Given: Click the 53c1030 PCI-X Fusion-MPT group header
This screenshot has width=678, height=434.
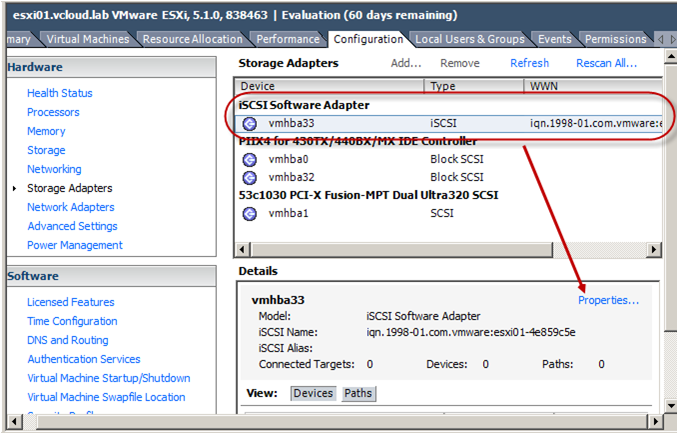Looking at the screenshot, I should [368, 195].
